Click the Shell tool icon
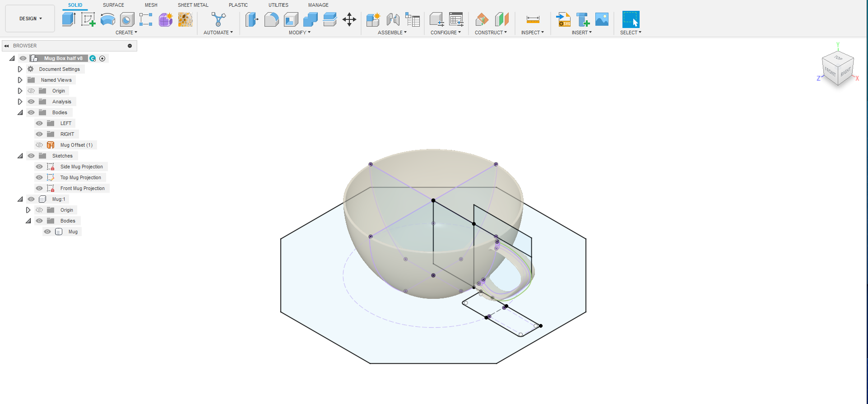The width and height of the screenshot is (868, 404). pyautogui.click(x=291, y=19)
